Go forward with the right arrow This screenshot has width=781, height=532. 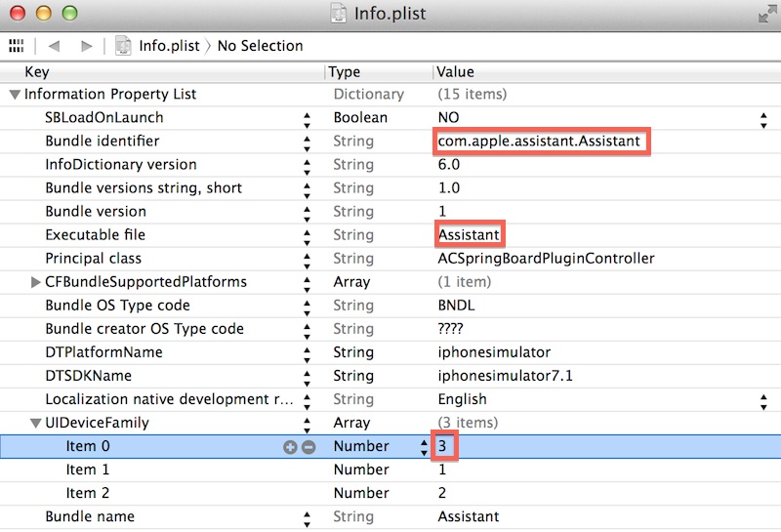pos(86,46)
